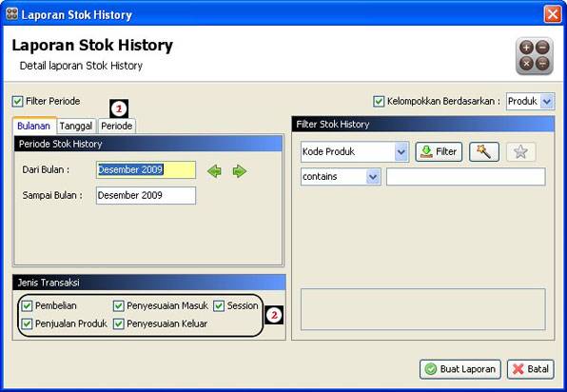Screen dimensions: 567x392
Task: Disable the Pembelian transaction checkbox
Action: point(27,306)
